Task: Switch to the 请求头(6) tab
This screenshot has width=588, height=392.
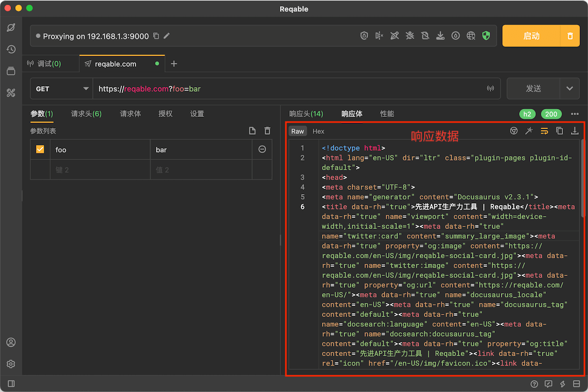Action: (86, 114)
